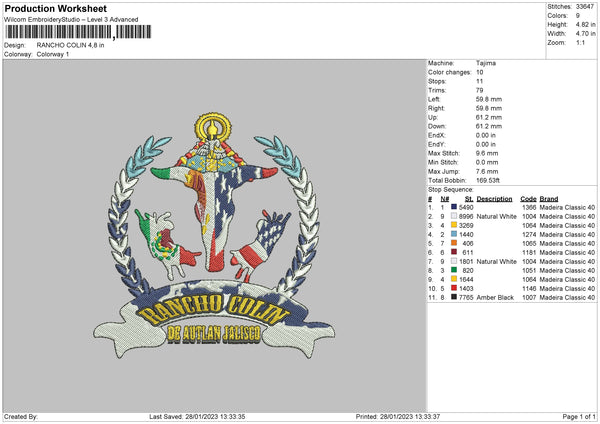Image resolution: width=600 pixels, height=424 pixels.
Task: Pick the yellow swatch beside 1644 stitches
Action: point(454,279)
